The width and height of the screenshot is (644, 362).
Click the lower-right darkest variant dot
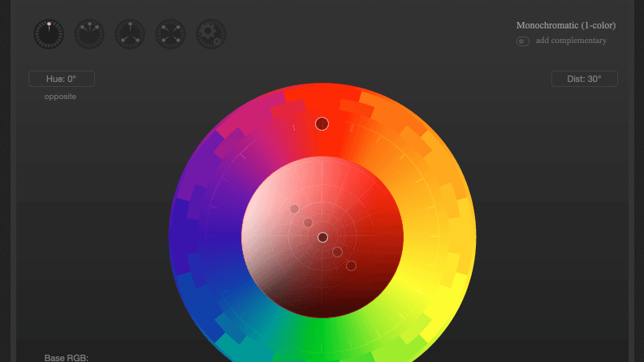pos(351,265)
